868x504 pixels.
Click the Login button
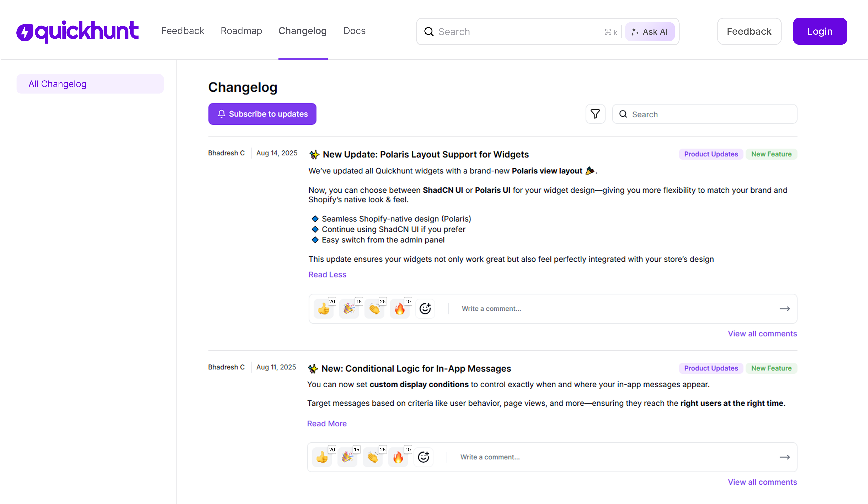pos(820,31)
